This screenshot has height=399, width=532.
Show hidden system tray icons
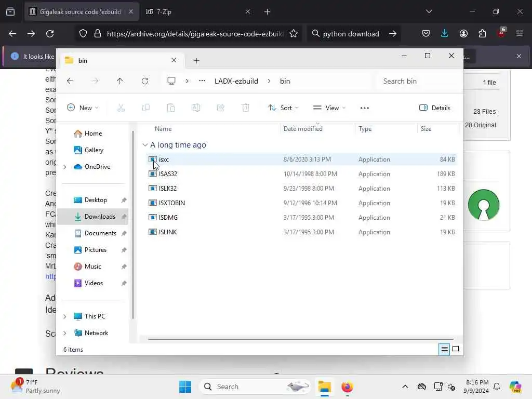[x=405, y=387]
